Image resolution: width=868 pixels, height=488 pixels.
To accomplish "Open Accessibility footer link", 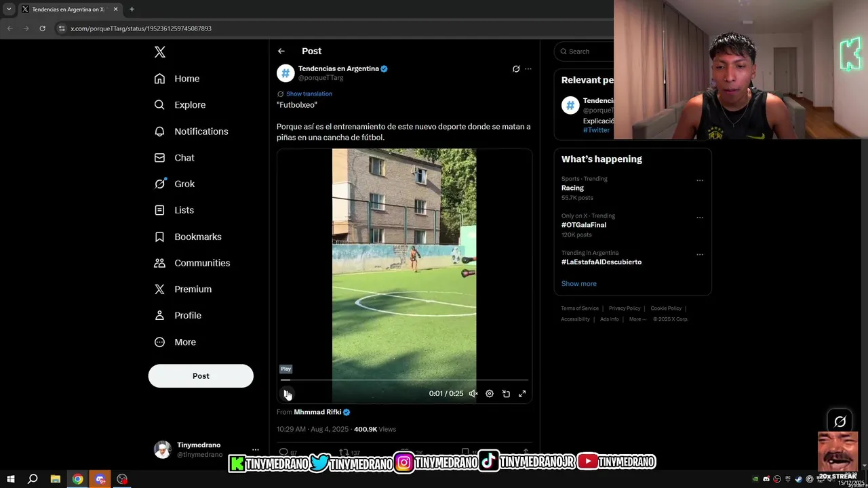I will point(575,319).
